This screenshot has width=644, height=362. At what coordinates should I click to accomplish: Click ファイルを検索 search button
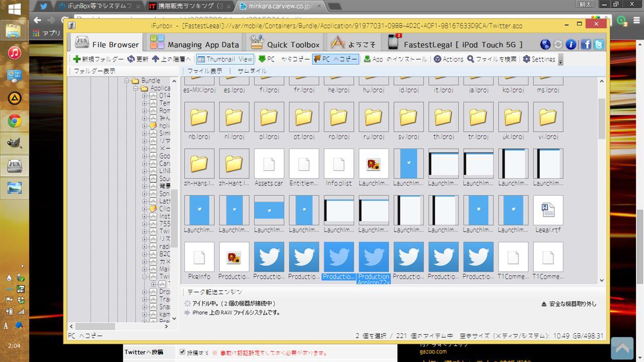pos(492,59)
